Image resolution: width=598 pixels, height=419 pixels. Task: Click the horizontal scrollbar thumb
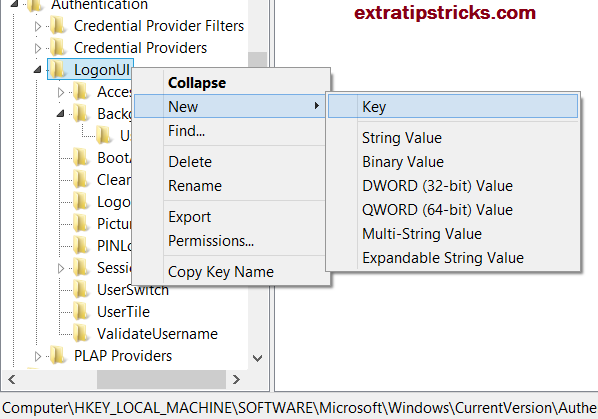161,379
